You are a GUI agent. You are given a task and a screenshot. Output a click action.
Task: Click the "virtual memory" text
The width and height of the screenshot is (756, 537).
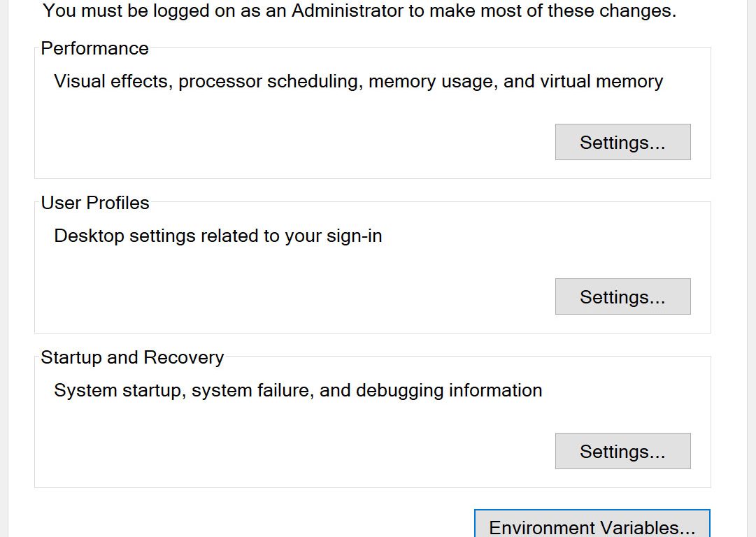click(601, 81)
